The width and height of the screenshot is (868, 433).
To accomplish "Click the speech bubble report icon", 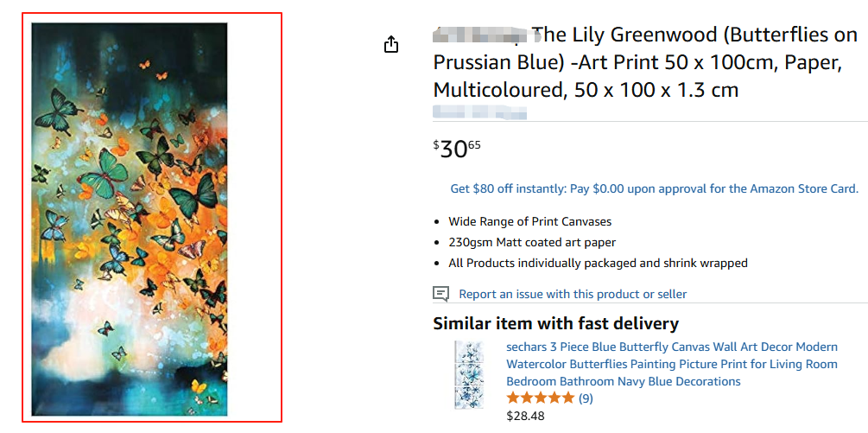I will [x=440, y=294].
